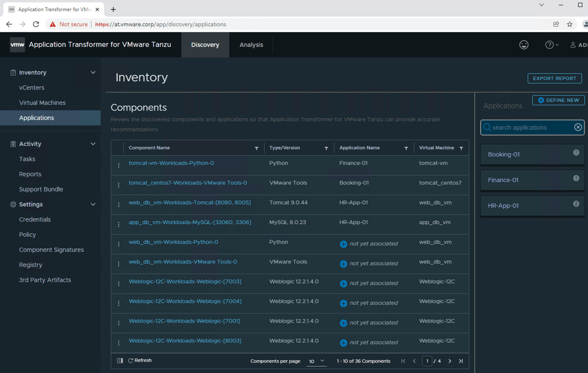Click the Refresh icon below the components table
Image resolution: width=588 pixels, height=373 pixels.
(x=130, y=360)
